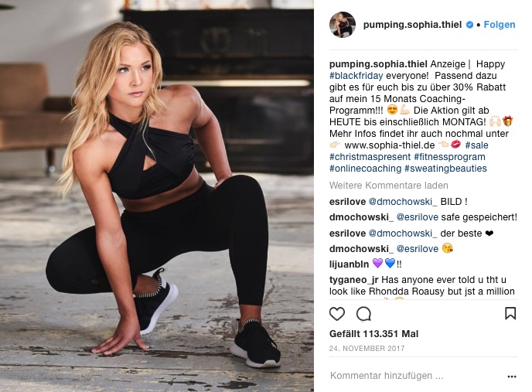Open commenter profile tyganeo_jr
Screen dimensions: 532x392
(x=353, y=280)
